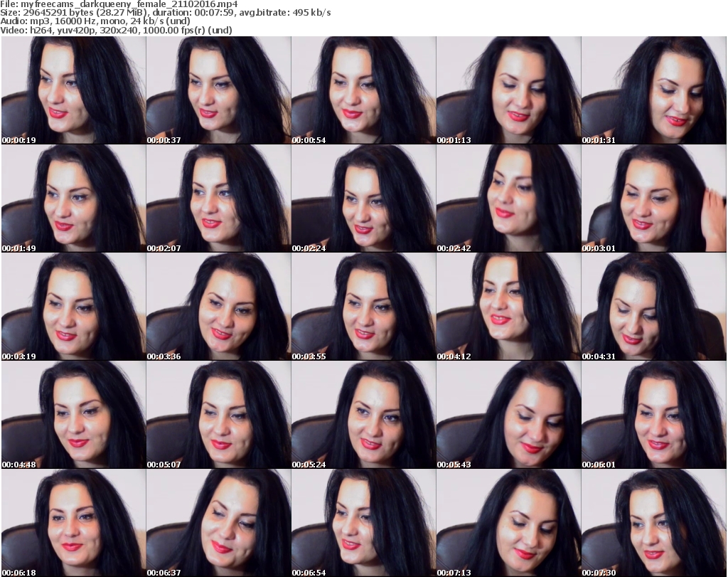Open the frame at 00:02:42

[508, 198]
